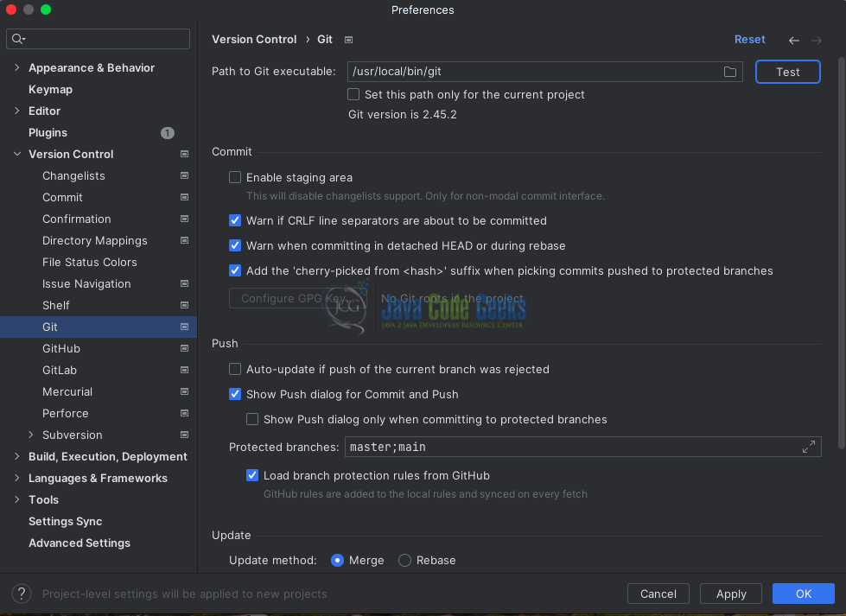Click project icon on Subversion row
This screenshot has height=616, width=846.
[185, 435]
